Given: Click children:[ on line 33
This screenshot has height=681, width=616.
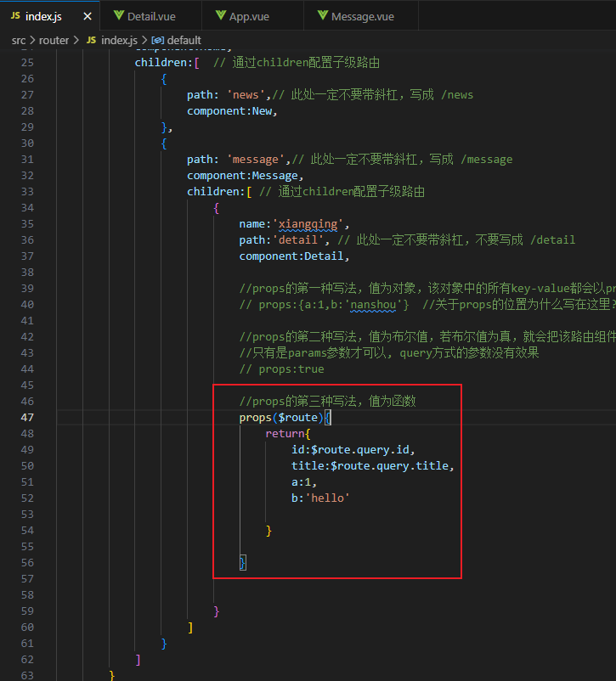Looking at the screenshot, I should click(x=219, y=192).
